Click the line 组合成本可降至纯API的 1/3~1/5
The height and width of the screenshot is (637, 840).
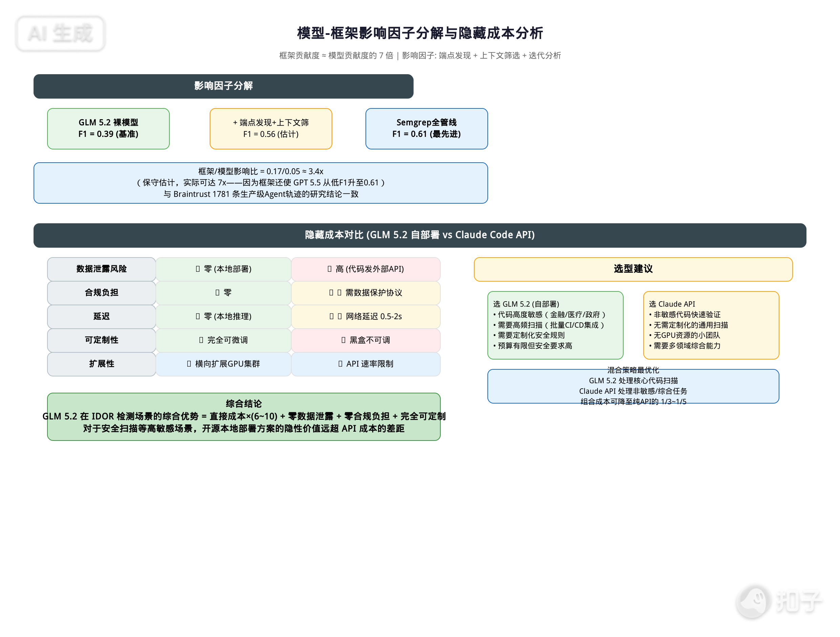[633, 402]
